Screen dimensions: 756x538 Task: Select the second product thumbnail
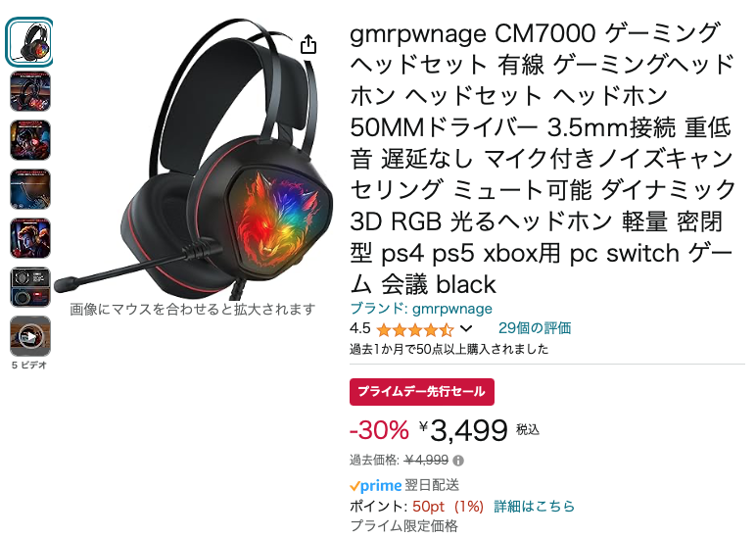(x=30, y=91)
